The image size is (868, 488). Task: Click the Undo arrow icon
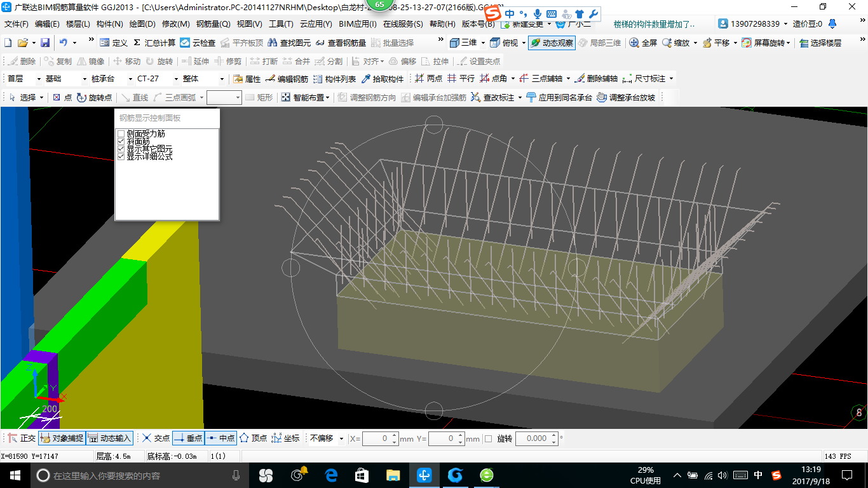[x=64, y=43]
